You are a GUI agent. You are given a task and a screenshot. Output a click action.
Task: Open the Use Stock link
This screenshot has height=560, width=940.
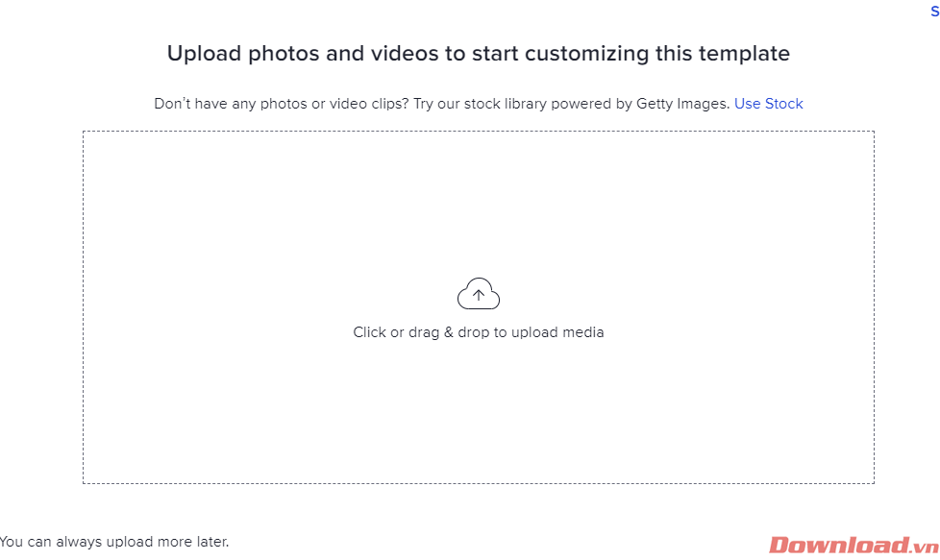coord(768,104)
